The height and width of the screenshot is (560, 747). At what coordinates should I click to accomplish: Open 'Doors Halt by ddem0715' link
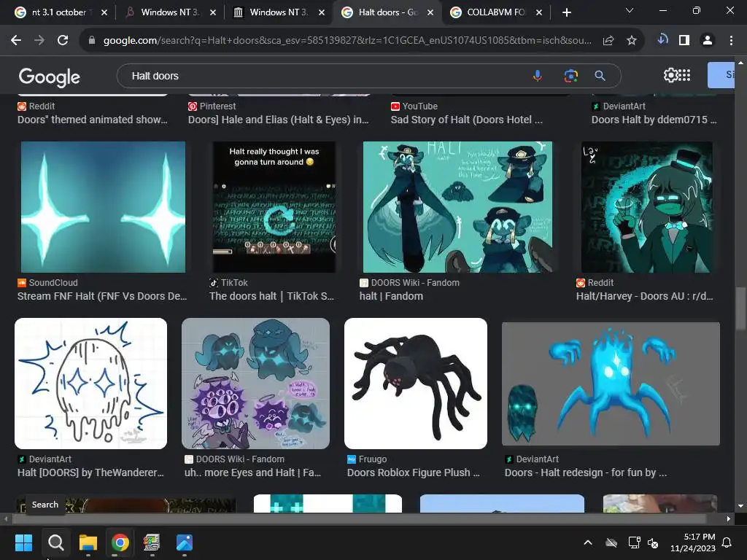click(654, 120)
